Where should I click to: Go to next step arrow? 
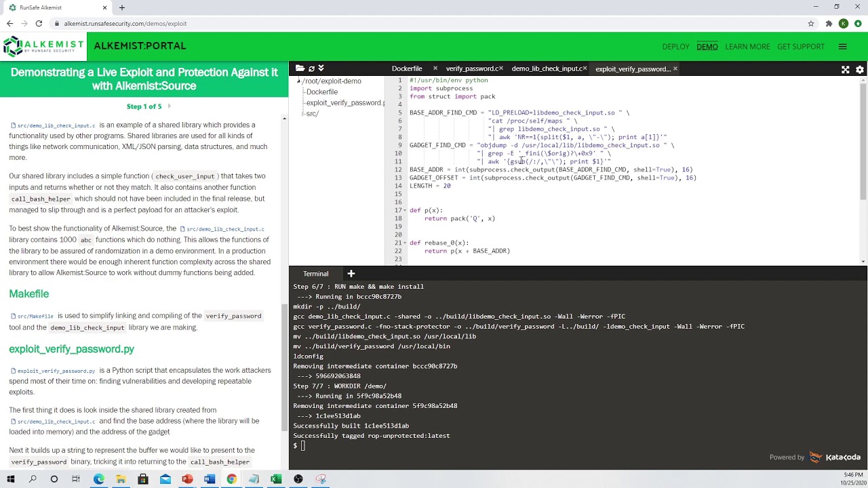[169, 106]
